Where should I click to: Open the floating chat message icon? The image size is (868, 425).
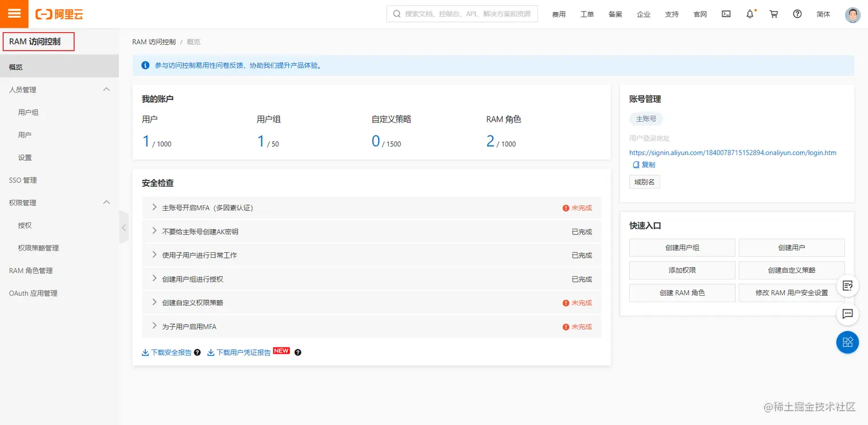pos(847,314)
